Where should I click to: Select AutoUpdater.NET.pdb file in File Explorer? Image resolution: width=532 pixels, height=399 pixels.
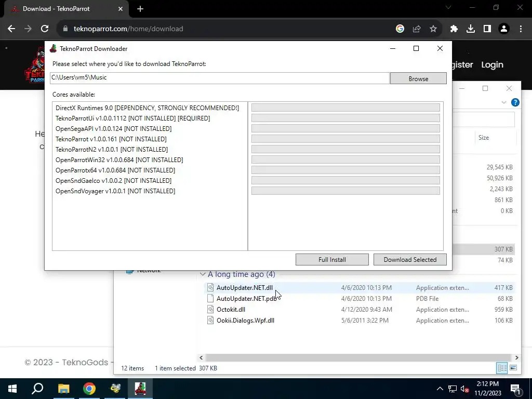click(246, 299)
